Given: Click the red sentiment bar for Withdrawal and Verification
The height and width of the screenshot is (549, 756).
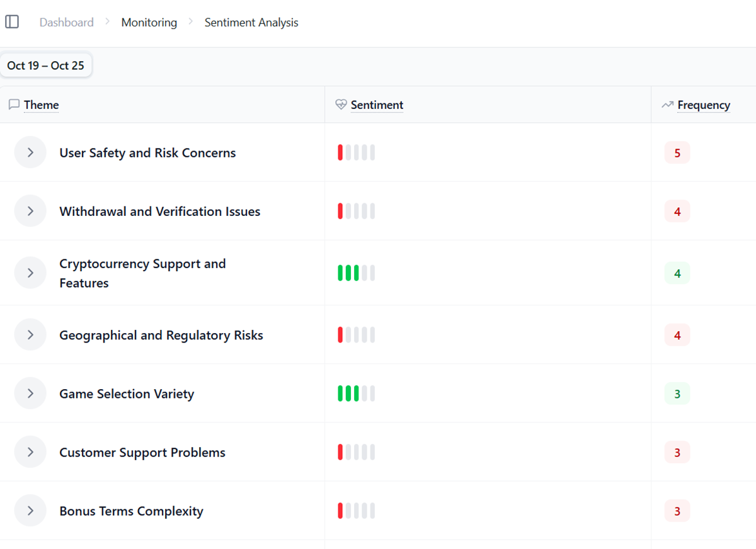Looking at the screenshot, I should click(340, 211).
